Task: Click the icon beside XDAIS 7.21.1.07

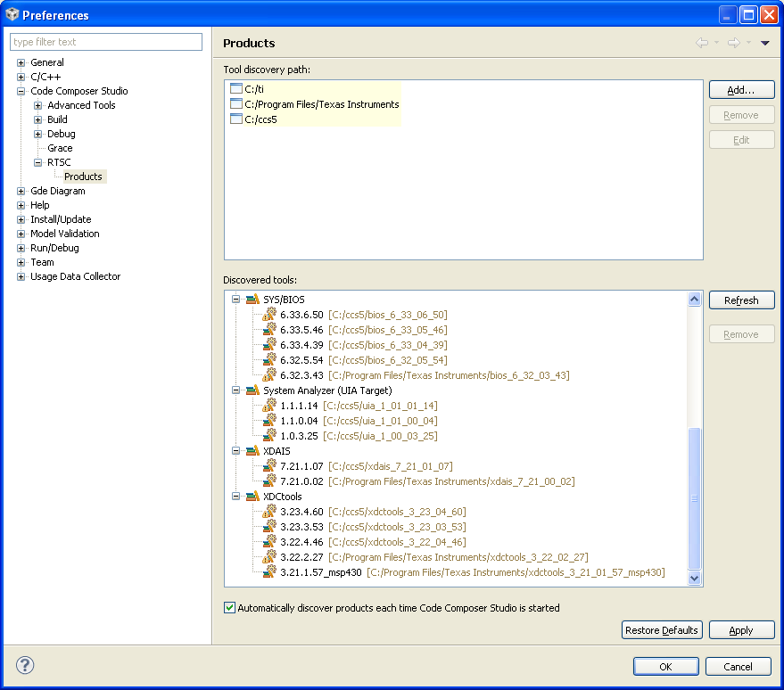Action: [x=269, y=465]
